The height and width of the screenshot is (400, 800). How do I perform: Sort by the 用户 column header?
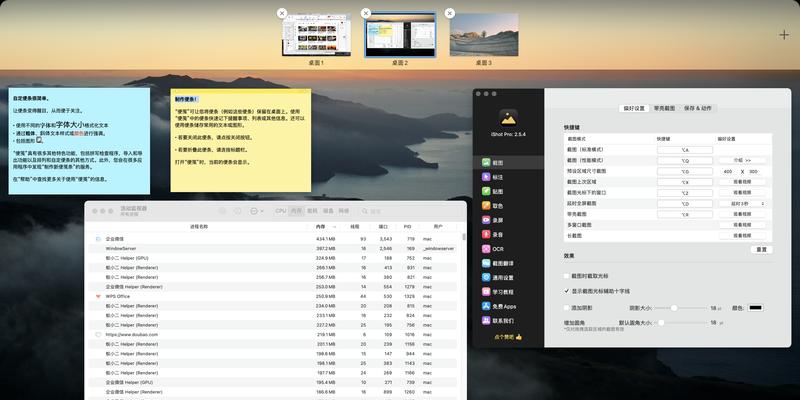(438, 227)
